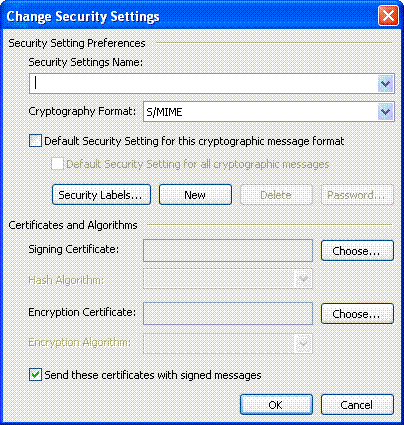Open the Encryption Algorithm dropdown
404x425 pixels.
click(228, 343)
